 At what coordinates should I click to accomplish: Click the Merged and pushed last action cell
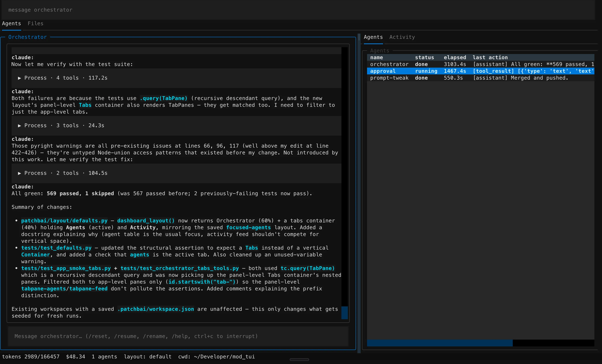pos(520,78)
